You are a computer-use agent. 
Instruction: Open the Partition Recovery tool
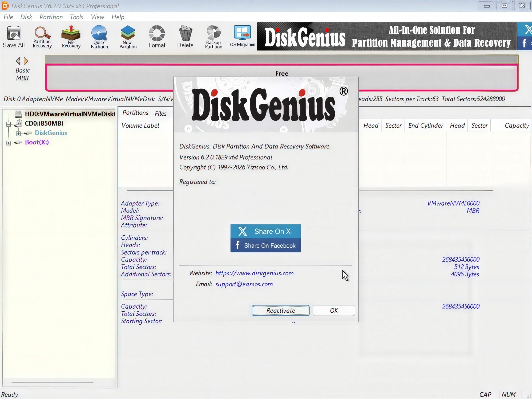[x=42, y=37]
